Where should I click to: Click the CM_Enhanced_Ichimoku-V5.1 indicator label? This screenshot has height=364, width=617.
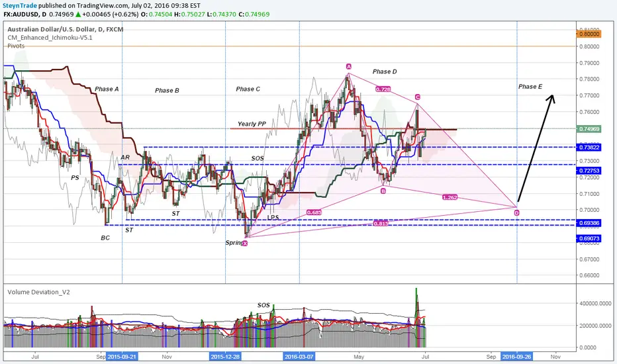[50, 37]
